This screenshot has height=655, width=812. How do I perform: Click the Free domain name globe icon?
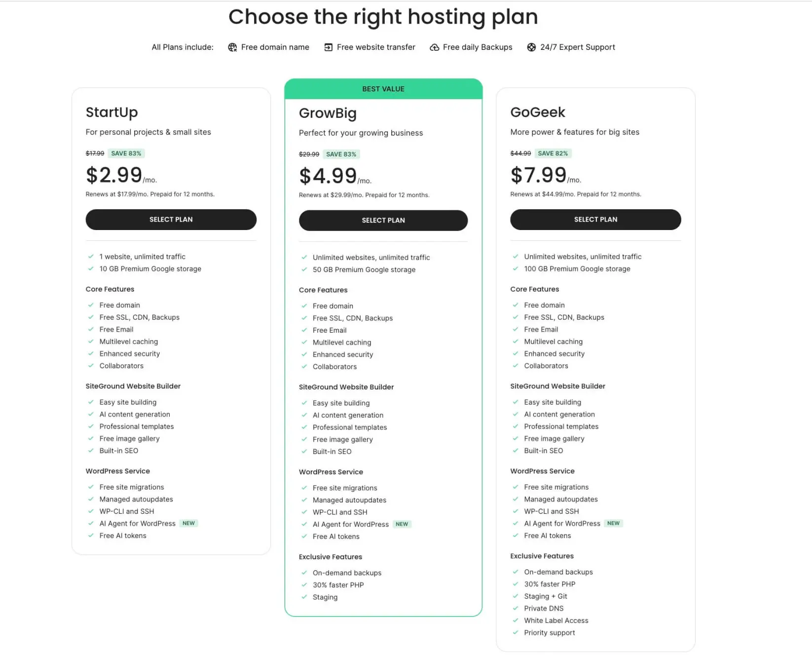click(x=232, y=47)
